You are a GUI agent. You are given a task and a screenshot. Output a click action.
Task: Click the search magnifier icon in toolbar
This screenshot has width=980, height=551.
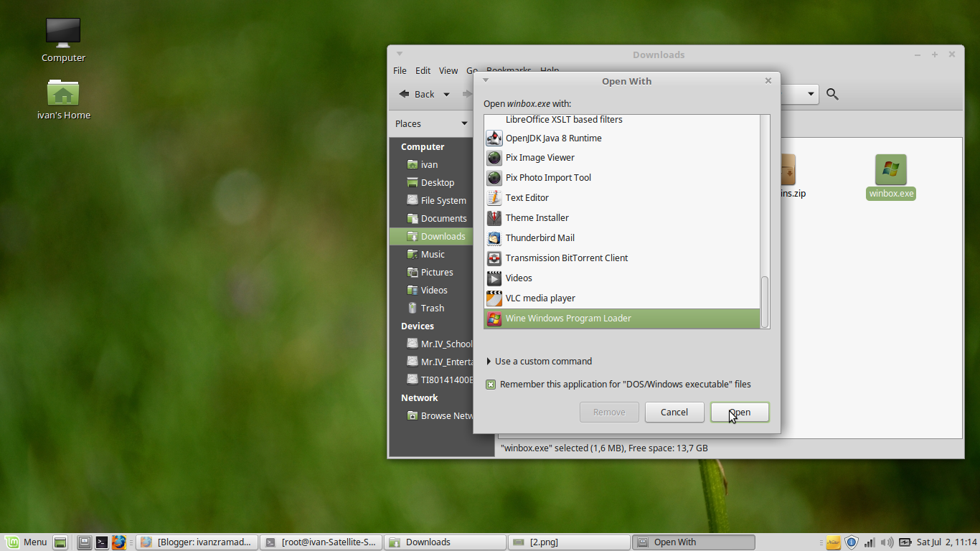(x=831, y=94)
